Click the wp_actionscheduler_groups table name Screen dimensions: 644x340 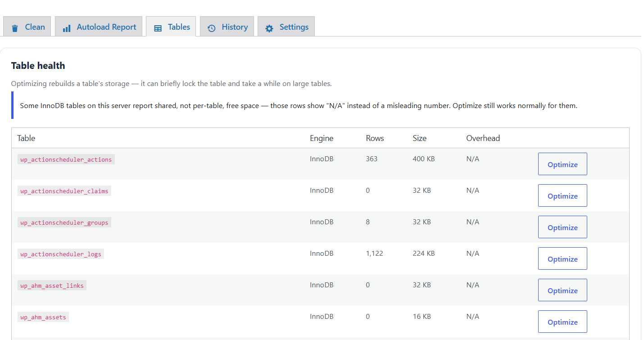coord(64,222)
